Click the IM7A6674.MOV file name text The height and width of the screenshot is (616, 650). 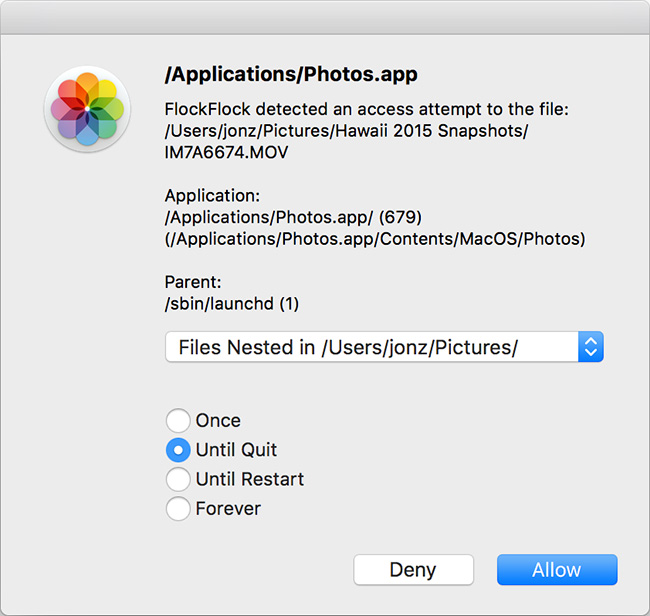228,150
